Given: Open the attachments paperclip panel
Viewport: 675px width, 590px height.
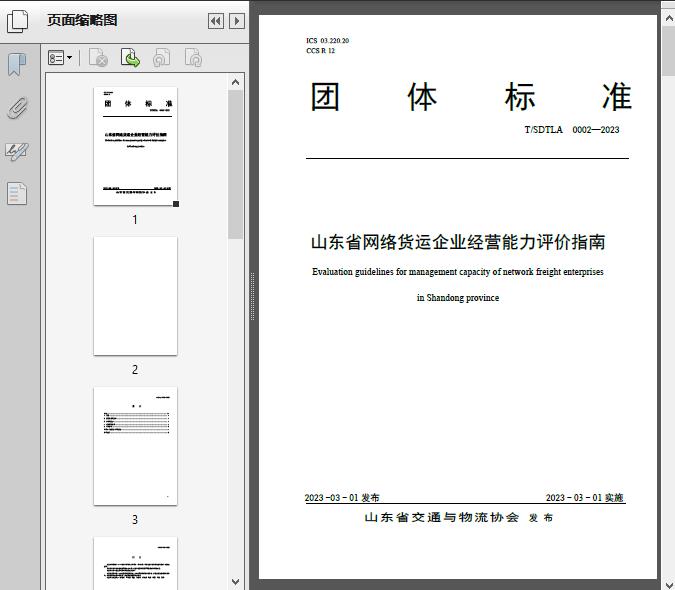Looking at the screenshot, I should tap(17, 108).
